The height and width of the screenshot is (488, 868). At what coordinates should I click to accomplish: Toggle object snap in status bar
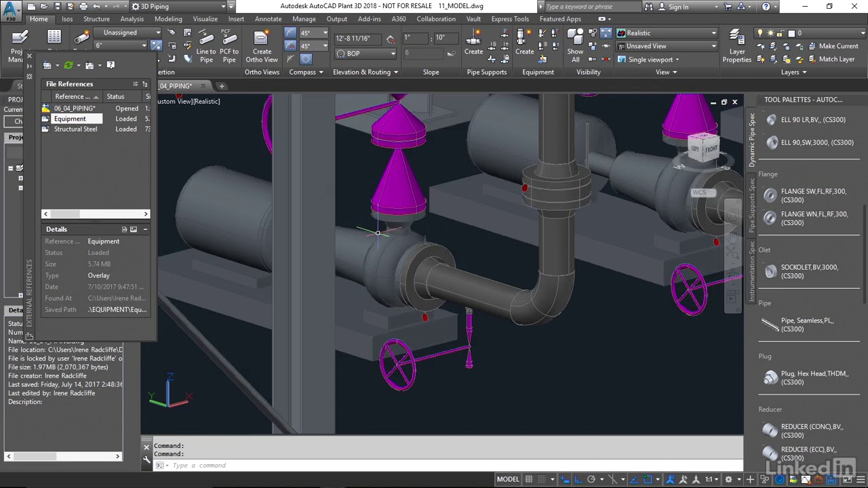[x=649, y=479]
